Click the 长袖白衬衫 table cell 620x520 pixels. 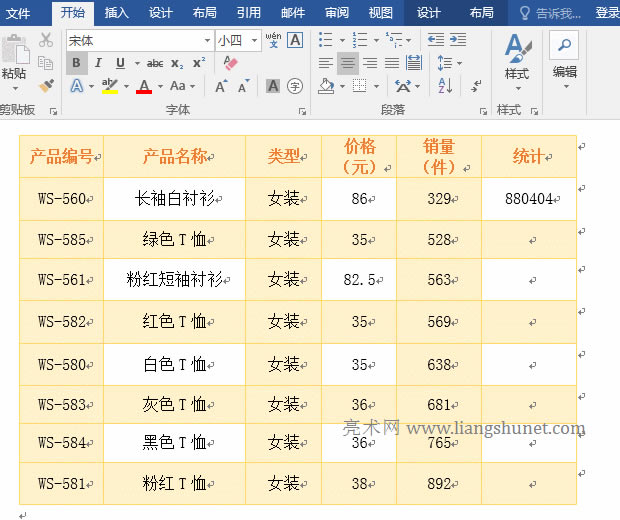(174, 199)
